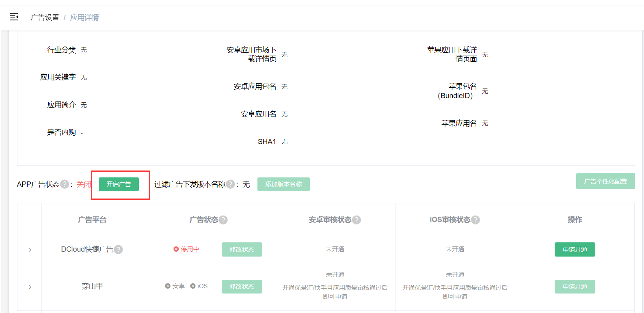Image resolution: width=644 pixels, height=313 pixels.
Task: Click the 穿山甲 platform name
Action: tap(92, 286)
